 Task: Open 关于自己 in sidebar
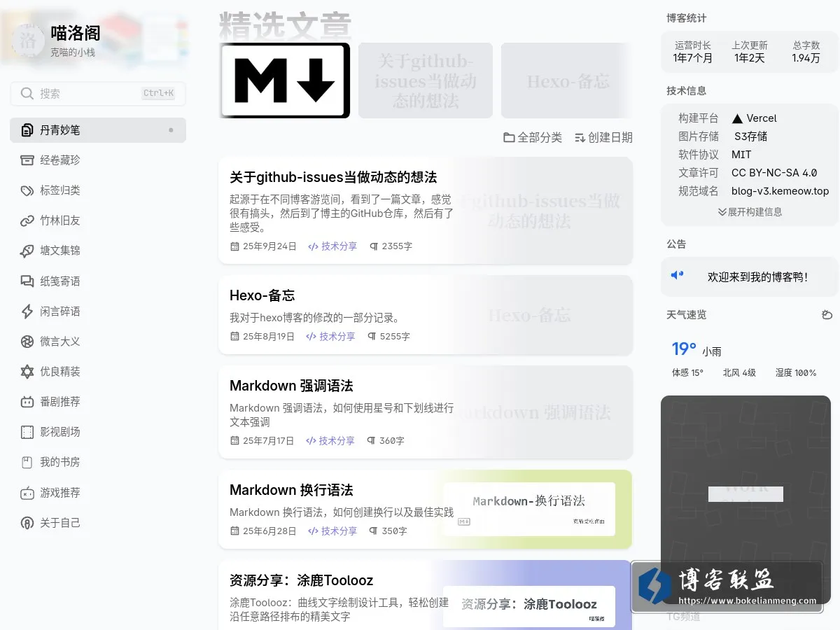point(98,523)
